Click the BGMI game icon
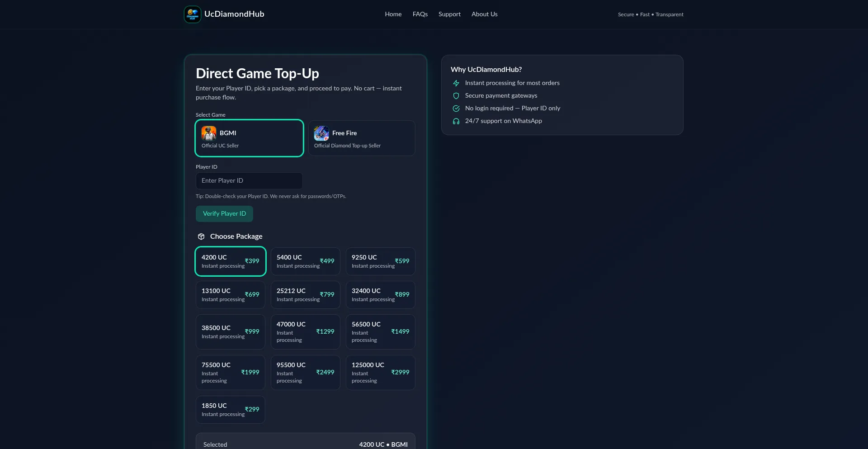Screen dimensions: 868x449 coord(209,133)
